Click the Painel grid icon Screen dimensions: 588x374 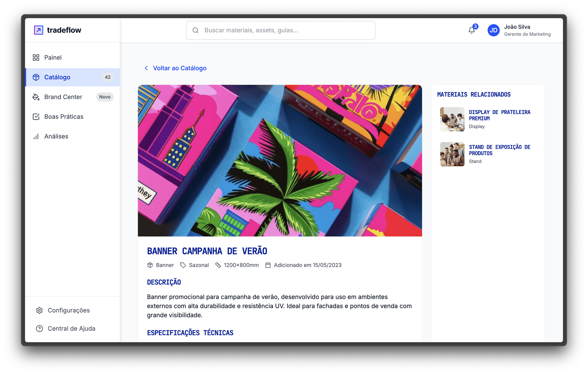[x=36, y=57]
